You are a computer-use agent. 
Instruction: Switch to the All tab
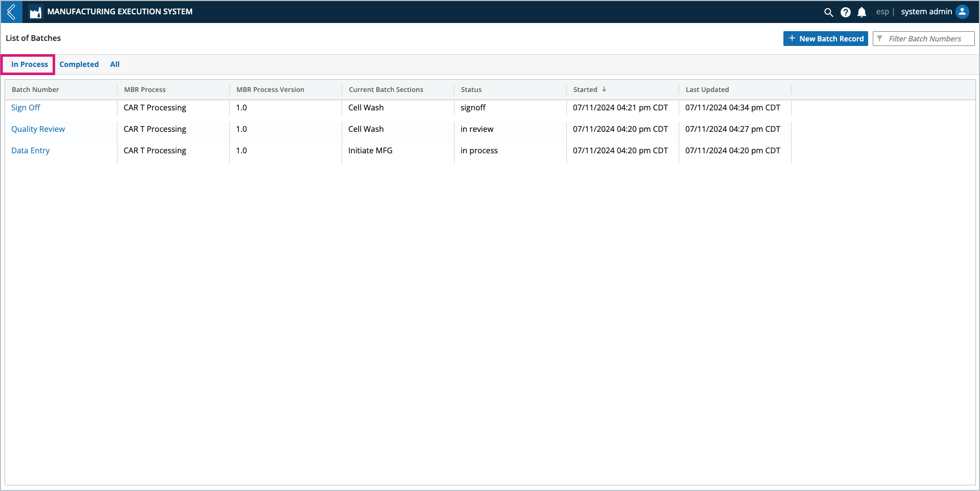tap(115, 64)
